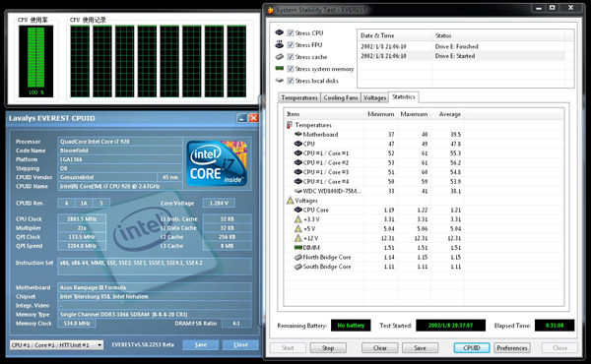Click the CPU #1 / Core #2 row icon
The width and height of the screenshot is (591, 364).
pos(297,162)
